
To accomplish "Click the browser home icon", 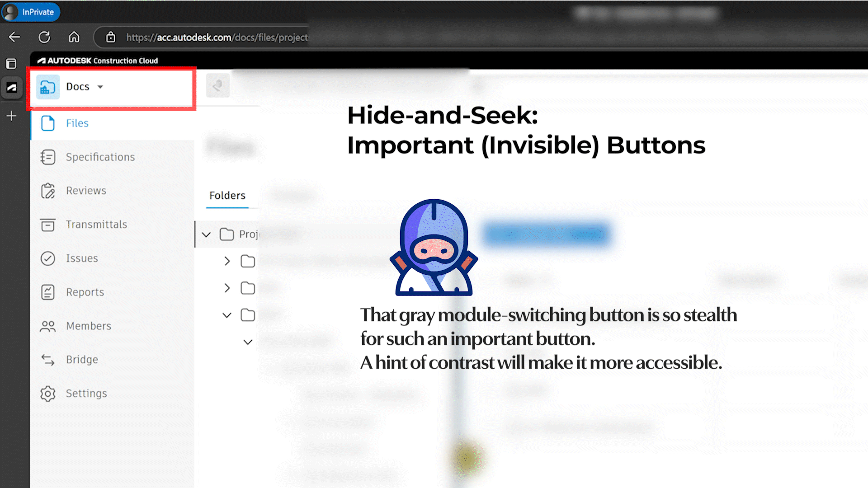I will coord(74,37).
